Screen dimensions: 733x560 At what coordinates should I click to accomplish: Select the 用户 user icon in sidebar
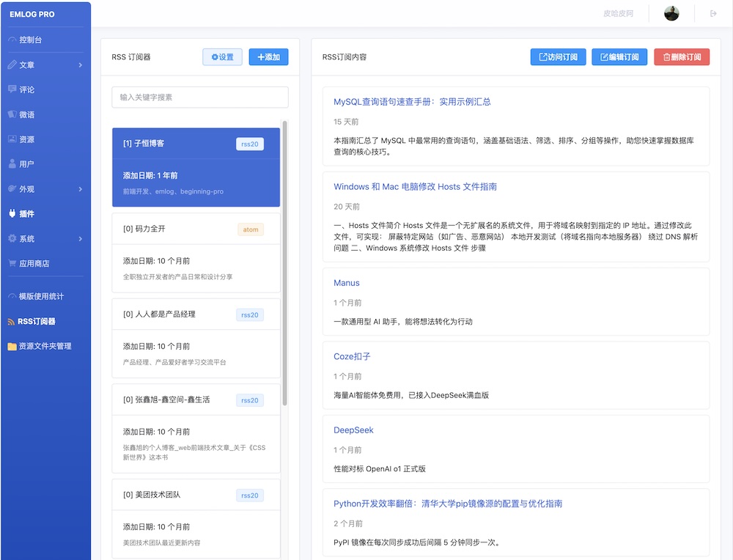(12, 164)
